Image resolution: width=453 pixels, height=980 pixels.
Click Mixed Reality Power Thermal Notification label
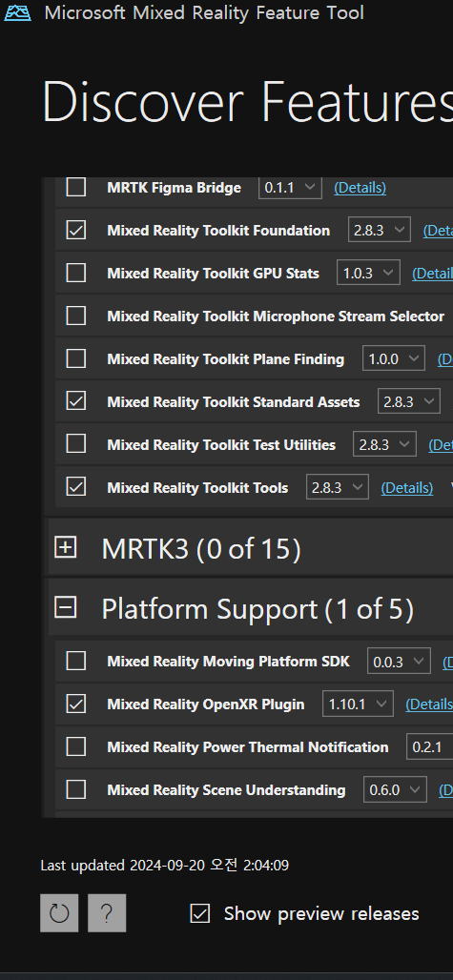coord(247,746)
